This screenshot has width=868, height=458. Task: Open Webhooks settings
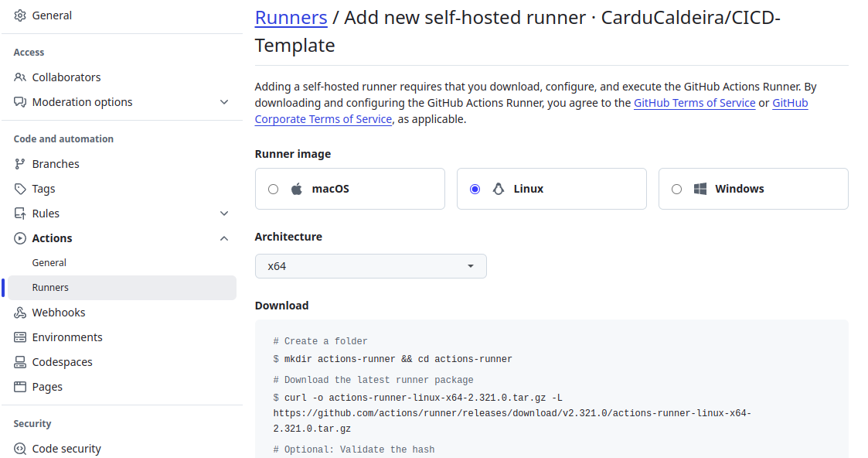point(122,313)
